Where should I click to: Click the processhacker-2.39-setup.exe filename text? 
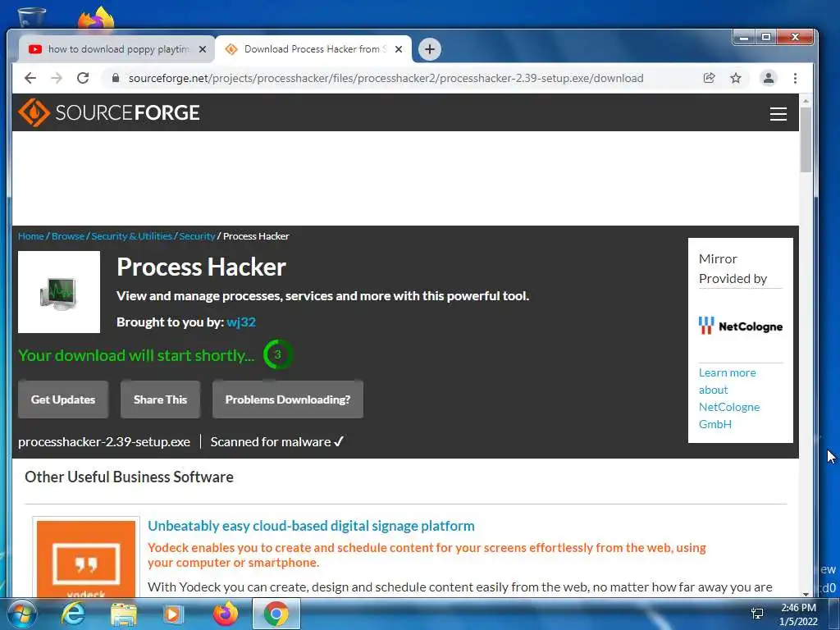(x=104, y=442)
